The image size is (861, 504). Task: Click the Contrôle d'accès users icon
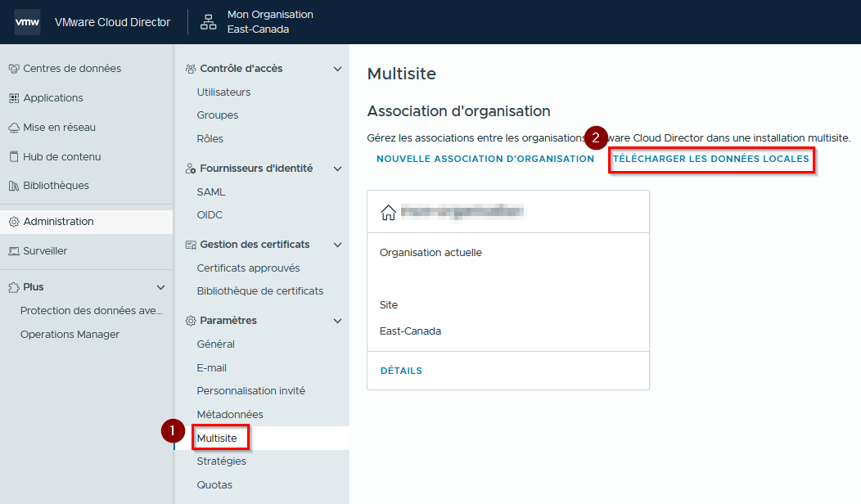[x=191, y=69]
